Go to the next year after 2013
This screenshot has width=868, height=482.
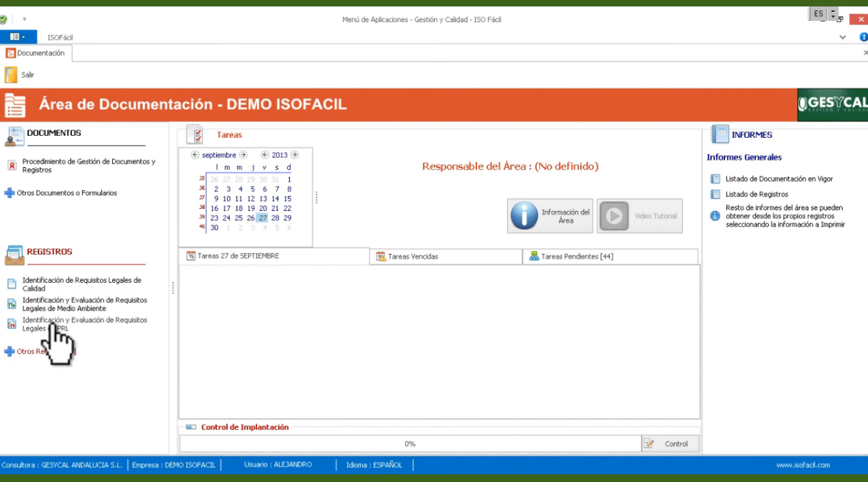(x=294, y=155)
